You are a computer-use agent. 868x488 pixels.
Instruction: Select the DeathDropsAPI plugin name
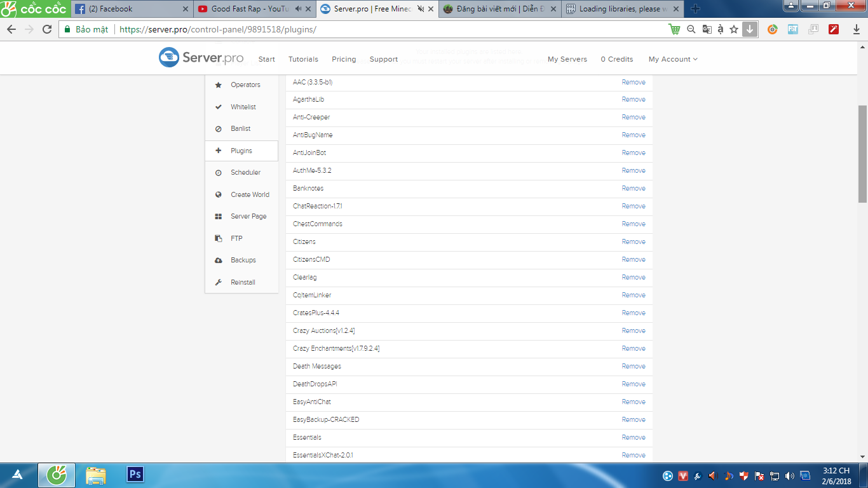click(315, 384)
